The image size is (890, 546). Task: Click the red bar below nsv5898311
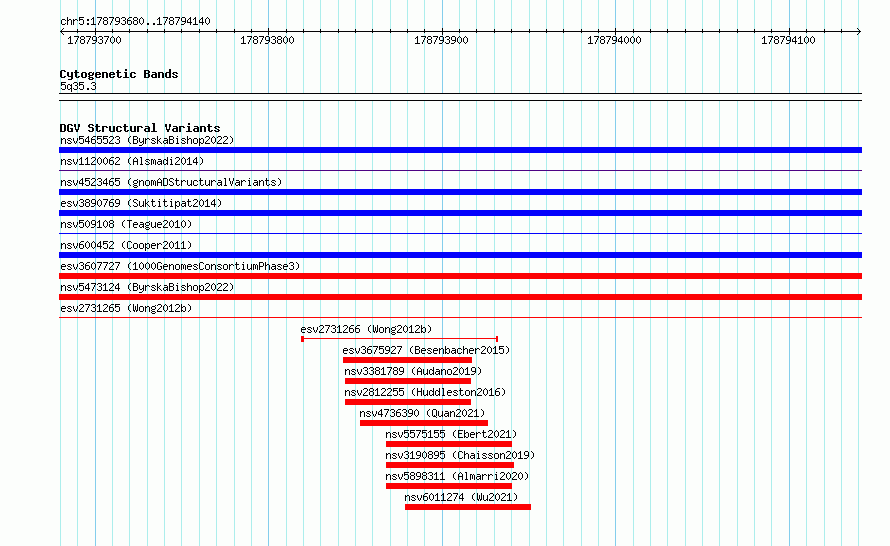(449, 486)
